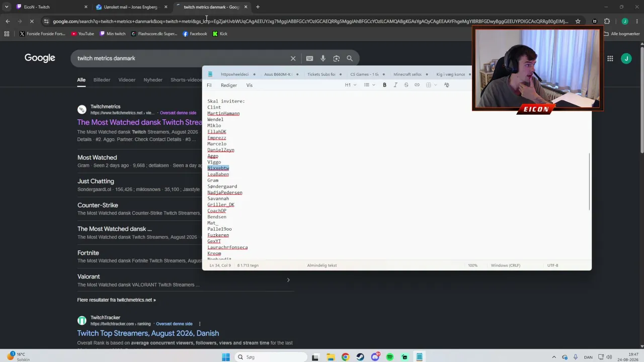Screen dimensions: 644x362
Task: Switch to the CS Games Notepad tab
Action: pyautogui.click(x=364, y=74)
